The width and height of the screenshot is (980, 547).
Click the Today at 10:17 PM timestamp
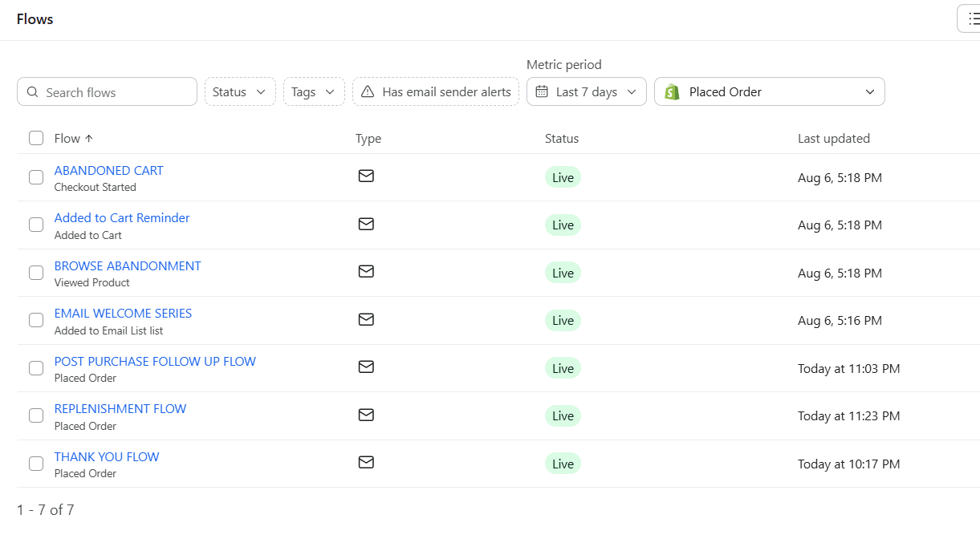(849, 464)
